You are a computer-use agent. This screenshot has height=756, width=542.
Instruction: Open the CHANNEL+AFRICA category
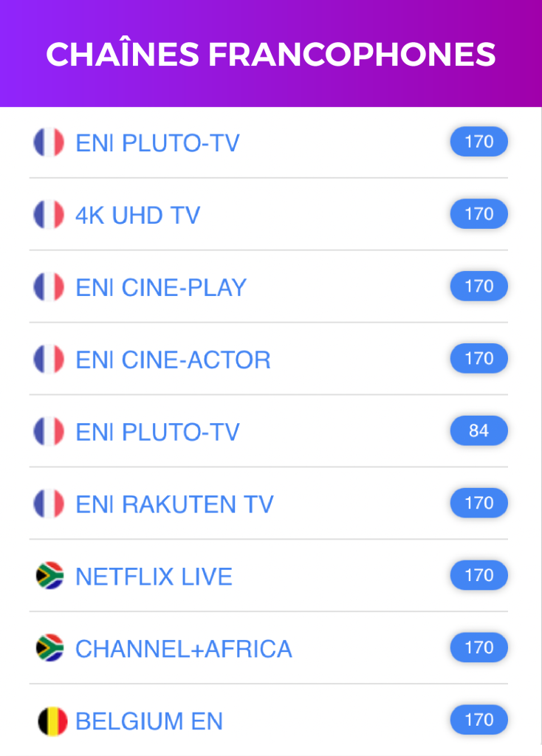pos(184,649)
